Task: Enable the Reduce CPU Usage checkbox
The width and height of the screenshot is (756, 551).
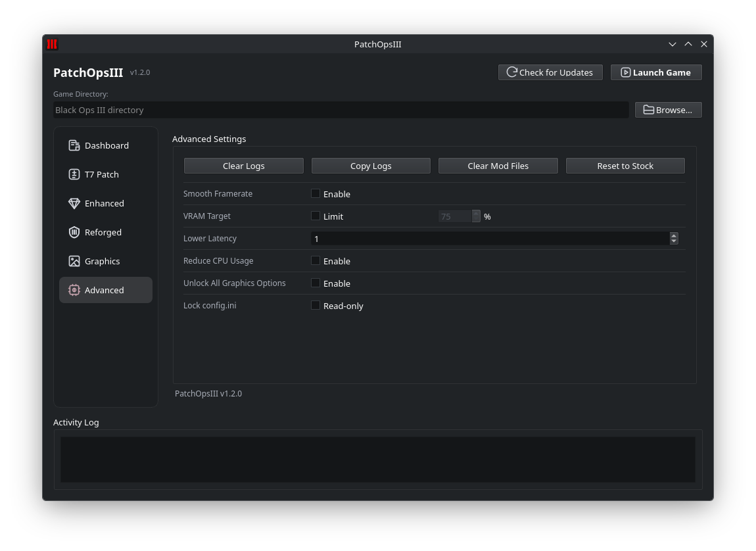Action: click(316, 260)
